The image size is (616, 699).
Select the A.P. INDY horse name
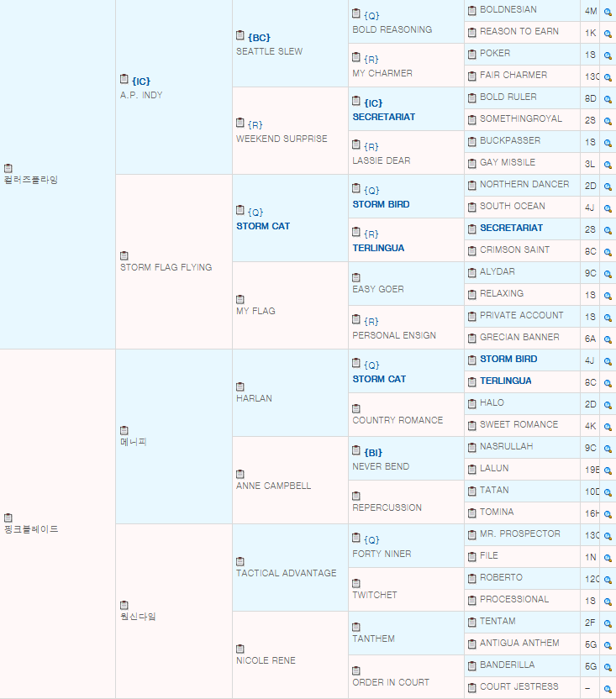point(141,95)
